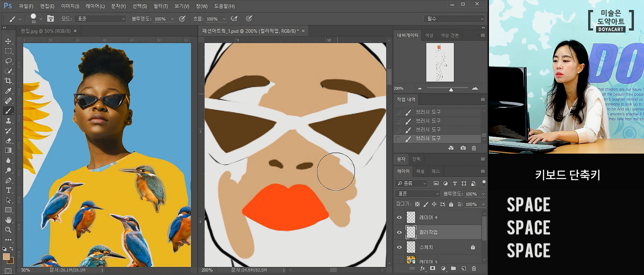
Task: Select the Eyedropper tool
Action: (x=8, y=91)
